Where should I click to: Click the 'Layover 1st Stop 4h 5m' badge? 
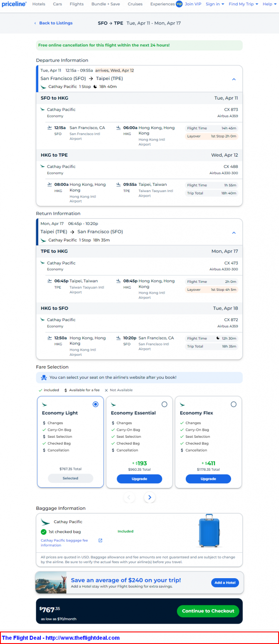point(212,290)
